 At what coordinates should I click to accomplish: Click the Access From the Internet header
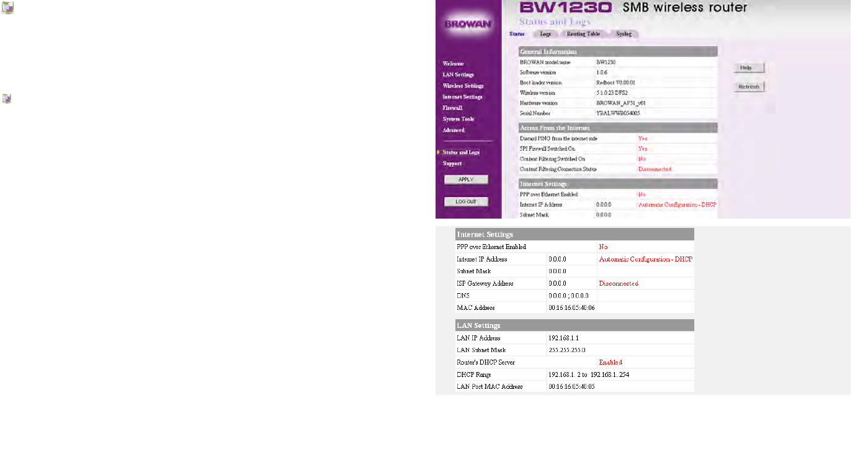click(618, 128)
